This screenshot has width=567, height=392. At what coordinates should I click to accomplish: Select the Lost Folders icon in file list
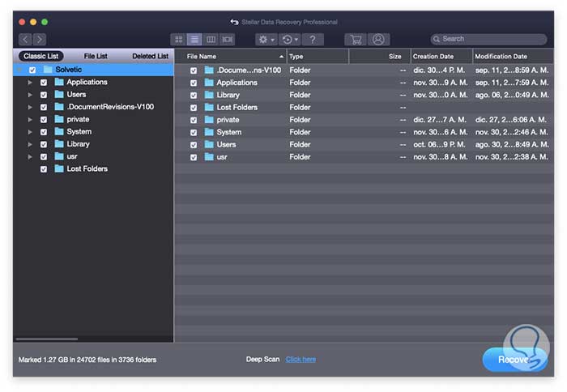point(209,107)
